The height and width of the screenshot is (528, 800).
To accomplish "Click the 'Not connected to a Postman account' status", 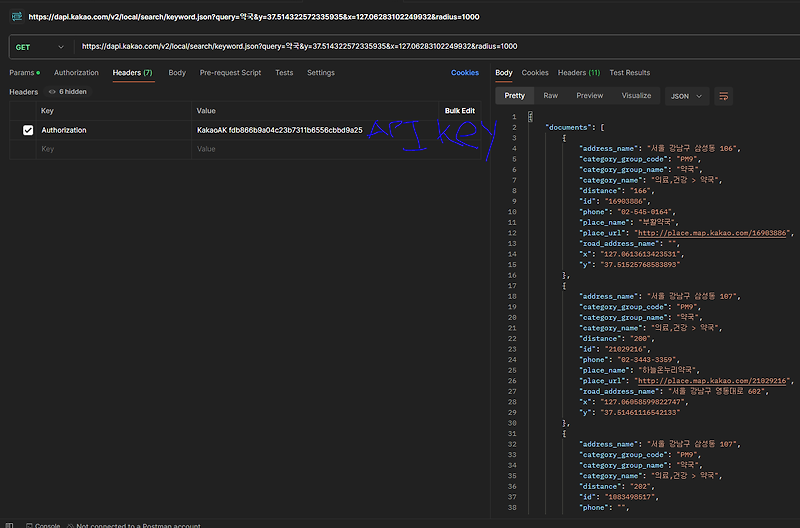I will click(x=138, y=525).
